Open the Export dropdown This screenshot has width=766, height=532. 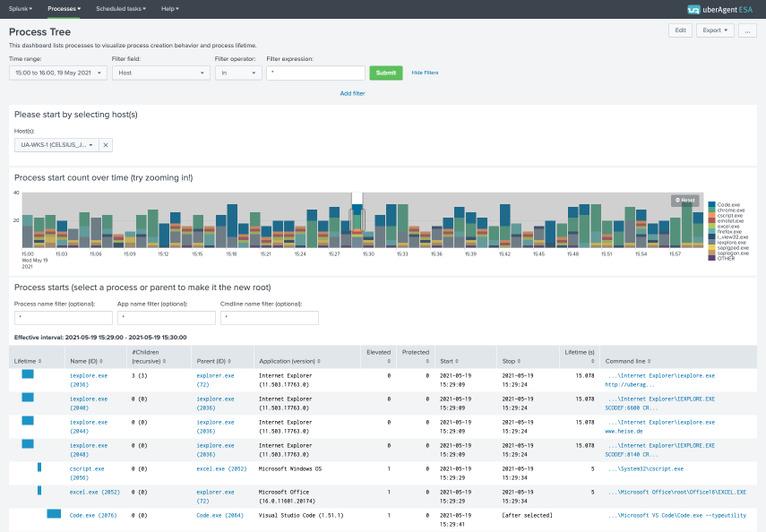714,30
